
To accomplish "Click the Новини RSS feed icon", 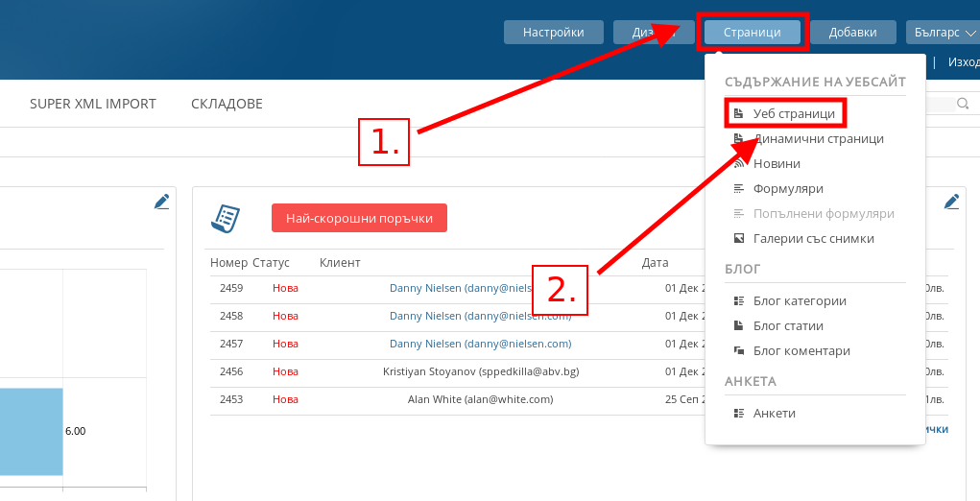I will [x=738, y=164].
